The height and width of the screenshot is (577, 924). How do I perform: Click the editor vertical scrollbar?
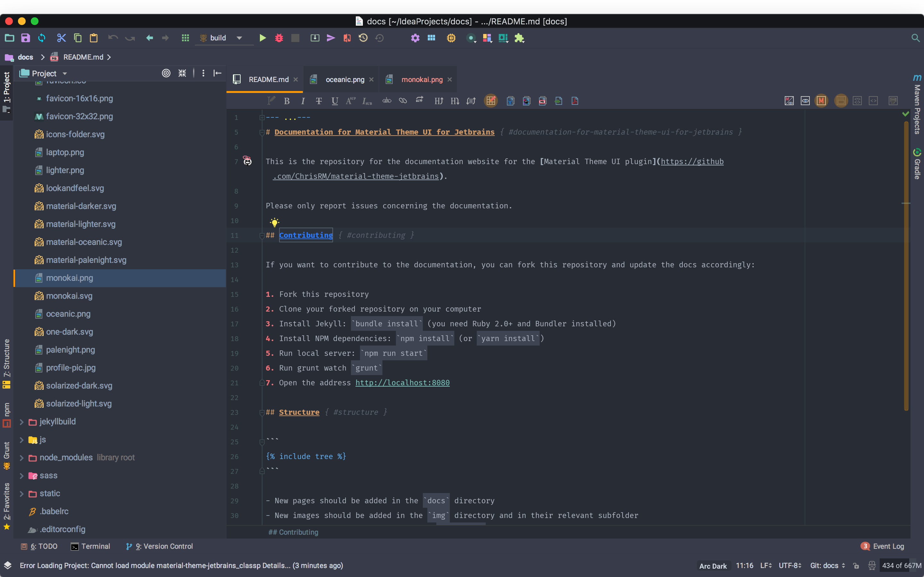(906, 267)
